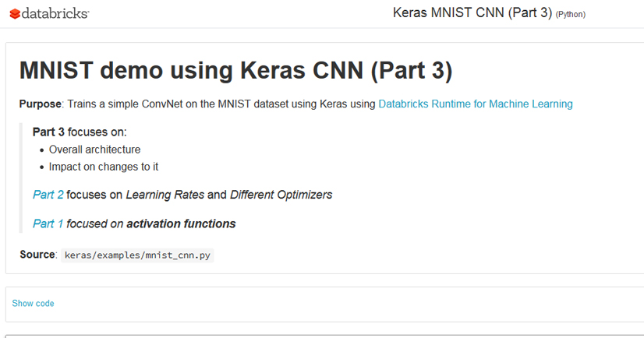The image size is (644, 338).
Task: Click the bold Source label
Action: pyautogui.click(x=37, y=255)
